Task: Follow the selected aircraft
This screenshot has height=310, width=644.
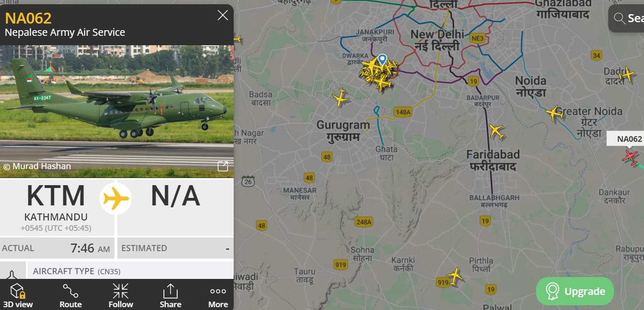Action: (x=121, y=295)
